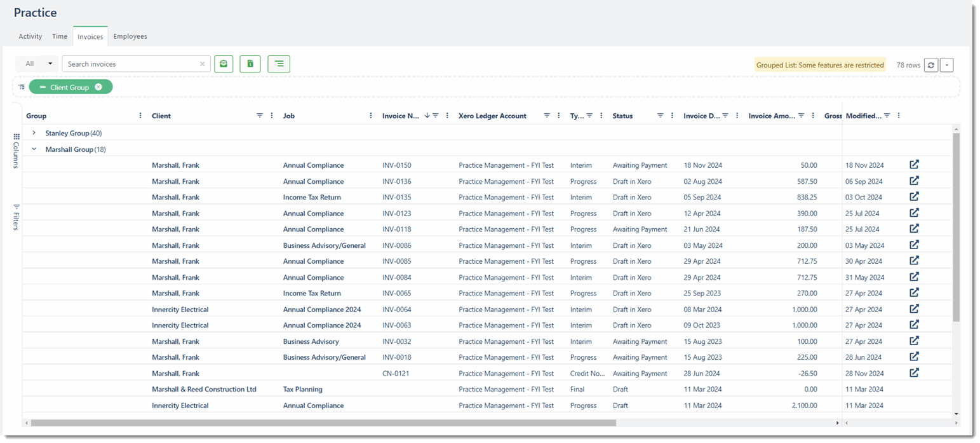Open CN-0121 via its external link icon
The image size is (980, 443).
914,373
